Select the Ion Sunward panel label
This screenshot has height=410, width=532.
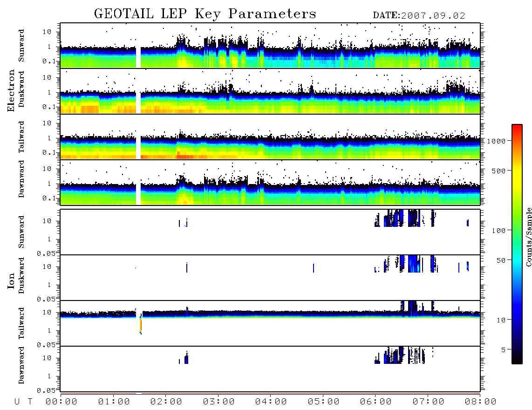pos(21,232)
